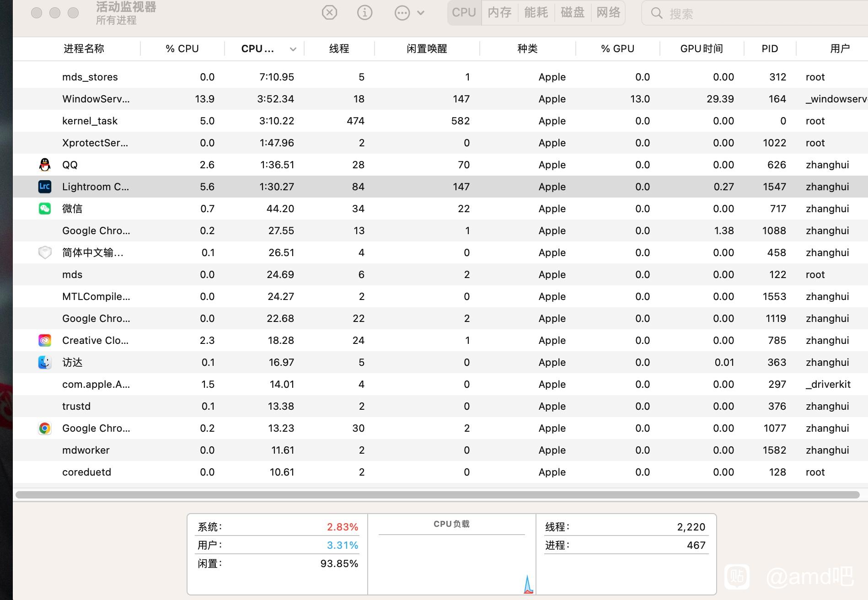Open the more options ellipsis menu icon
This screenshot has height=600, width=868.
pos(402,13)
